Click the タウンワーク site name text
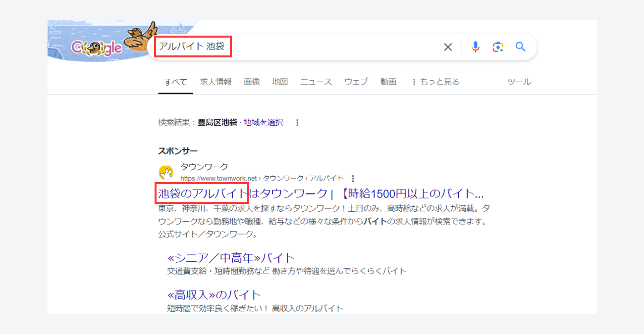 (204, 167)
